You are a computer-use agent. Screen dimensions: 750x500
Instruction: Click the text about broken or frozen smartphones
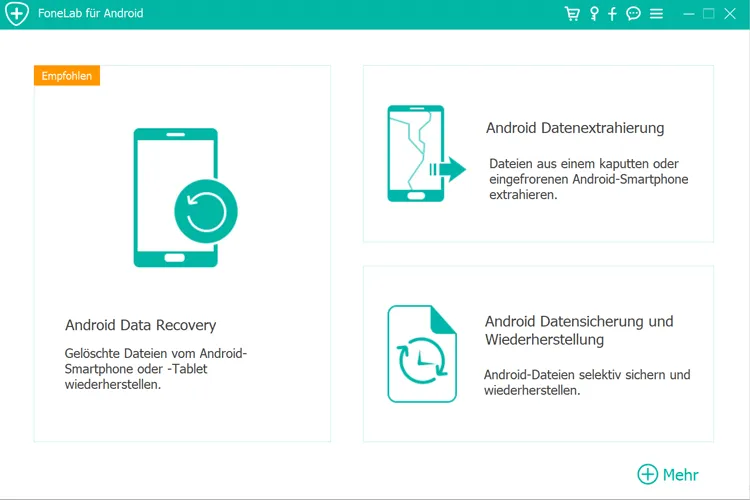[588, 178]
